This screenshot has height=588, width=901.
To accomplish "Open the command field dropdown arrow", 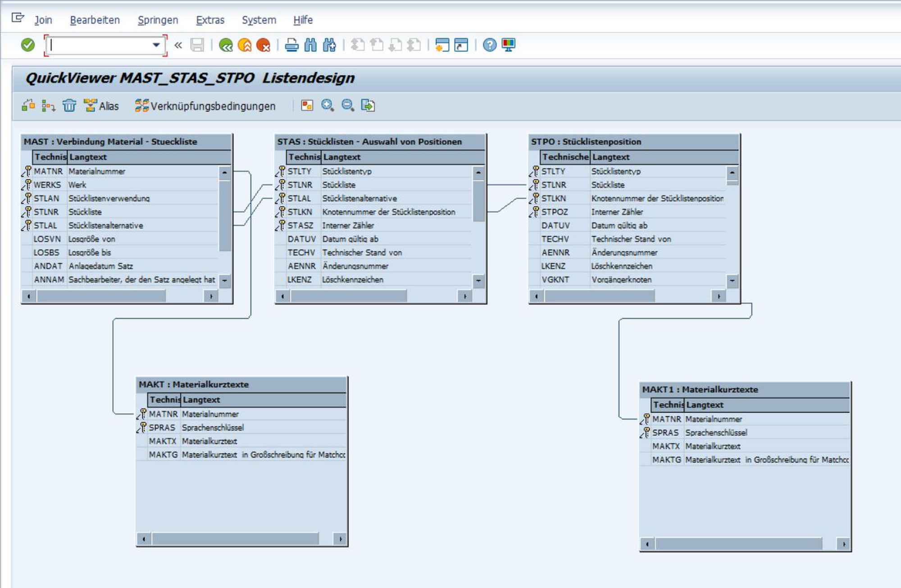I will pyautogui.click(x=156, y=45).
